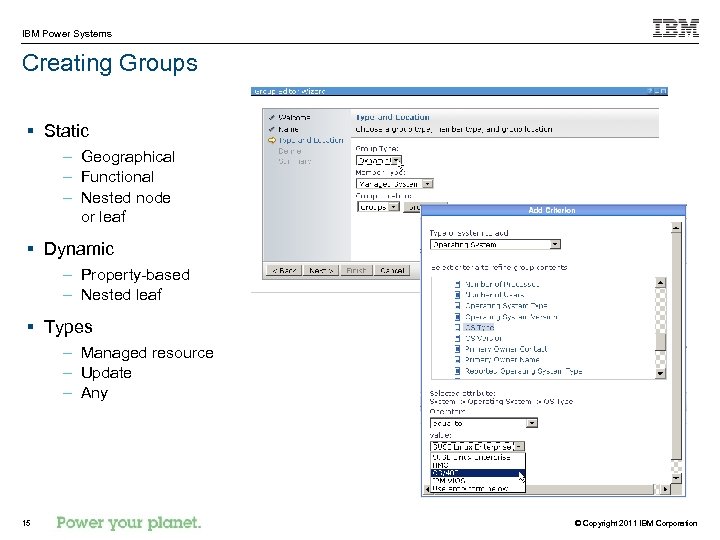
Task: Select the Operating System Type criterion
Action: coord(506,305)
